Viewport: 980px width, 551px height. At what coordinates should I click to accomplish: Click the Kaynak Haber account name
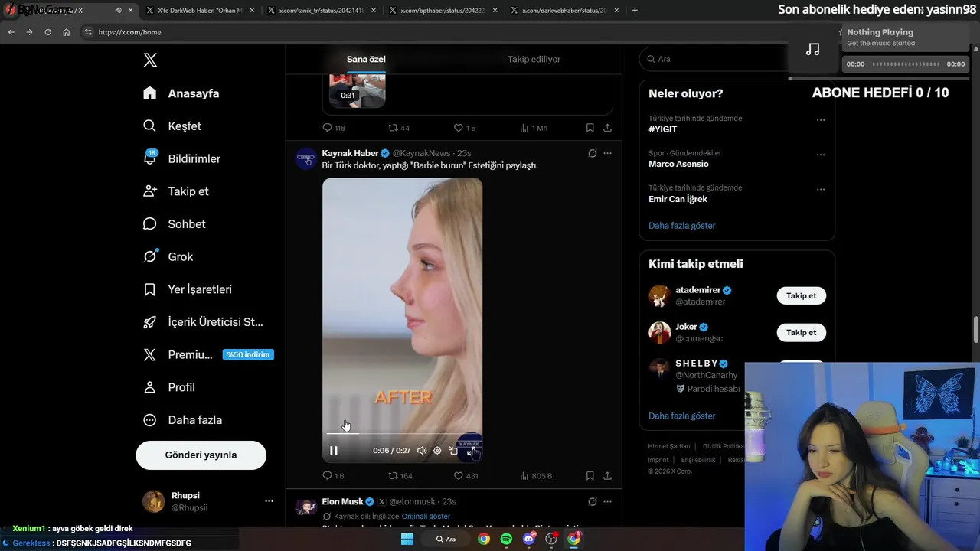point(351,153)
